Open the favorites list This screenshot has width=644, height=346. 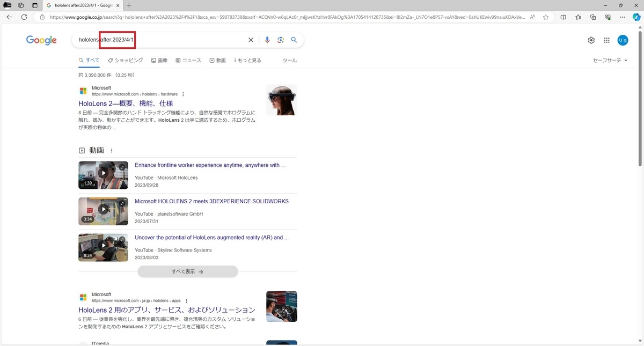[578, 17]
